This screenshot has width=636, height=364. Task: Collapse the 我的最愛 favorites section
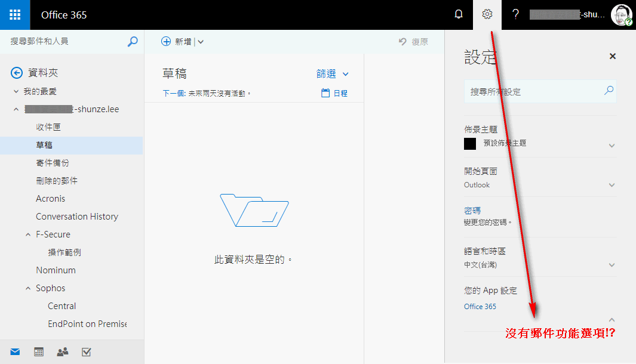pos(16,92)
